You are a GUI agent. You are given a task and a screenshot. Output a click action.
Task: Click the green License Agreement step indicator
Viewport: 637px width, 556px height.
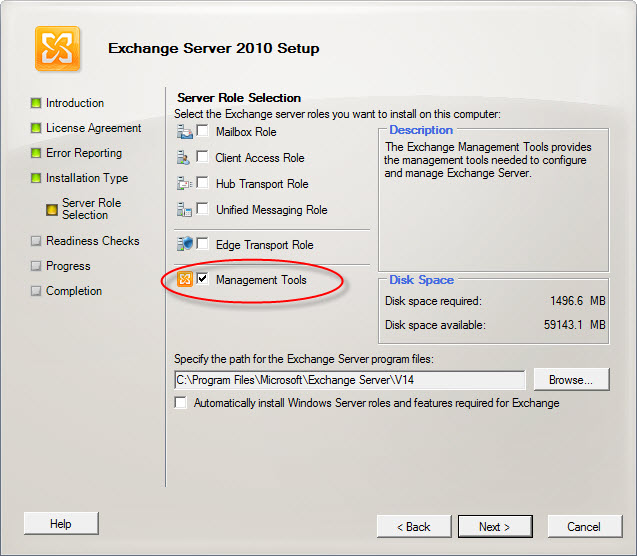pos(36,128)
